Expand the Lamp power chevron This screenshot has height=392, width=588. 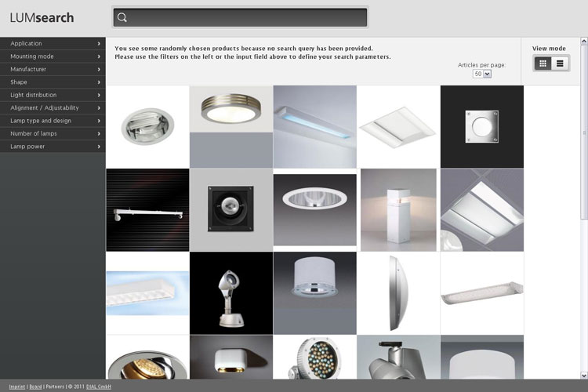[99, 147]
